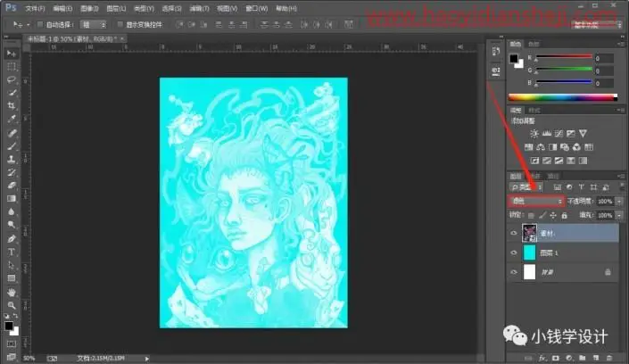629x364 pixels.
Task: Add a Brightness/Contrast adjustment
Action: (534, 134)
